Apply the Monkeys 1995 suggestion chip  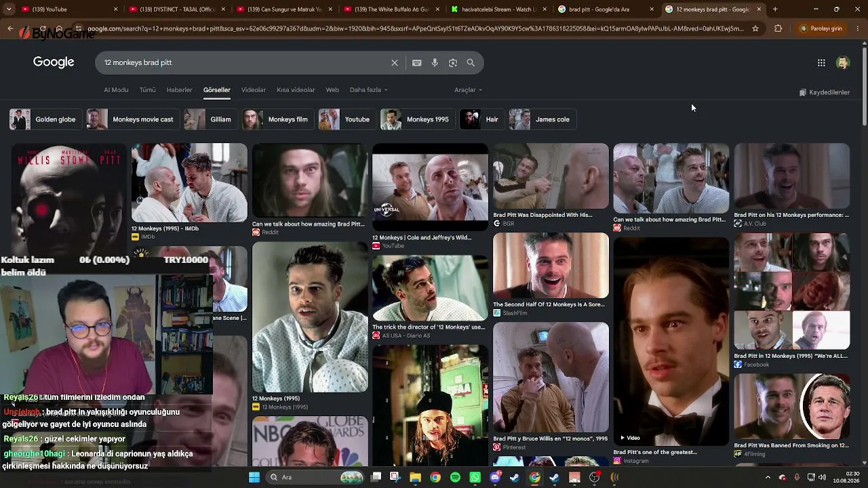(418, 119)
